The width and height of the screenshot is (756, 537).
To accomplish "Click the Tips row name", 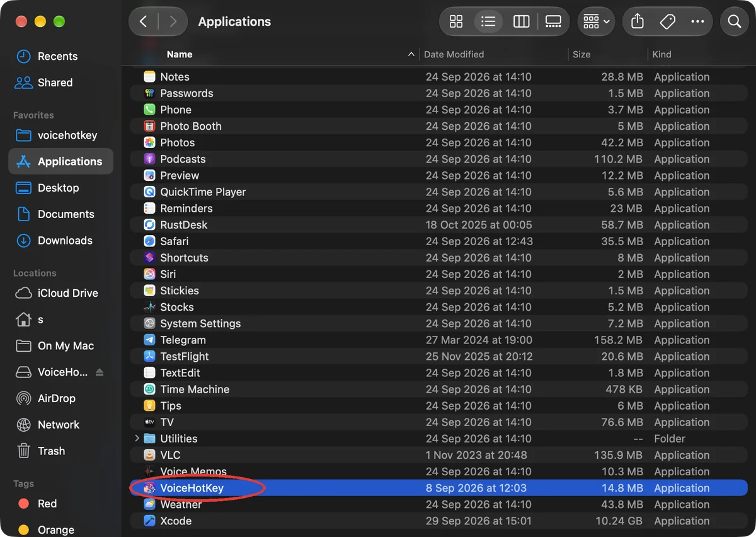I will click(171, 406).
